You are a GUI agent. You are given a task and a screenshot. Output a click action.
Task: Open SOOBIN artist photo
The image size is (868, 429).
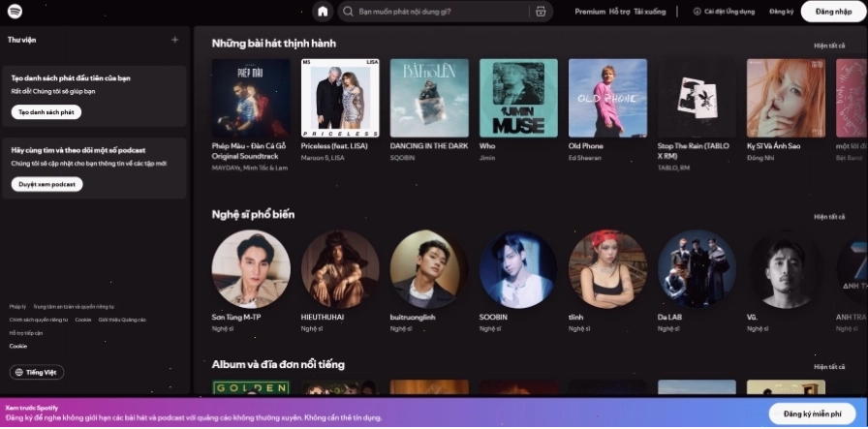(518, 269)
